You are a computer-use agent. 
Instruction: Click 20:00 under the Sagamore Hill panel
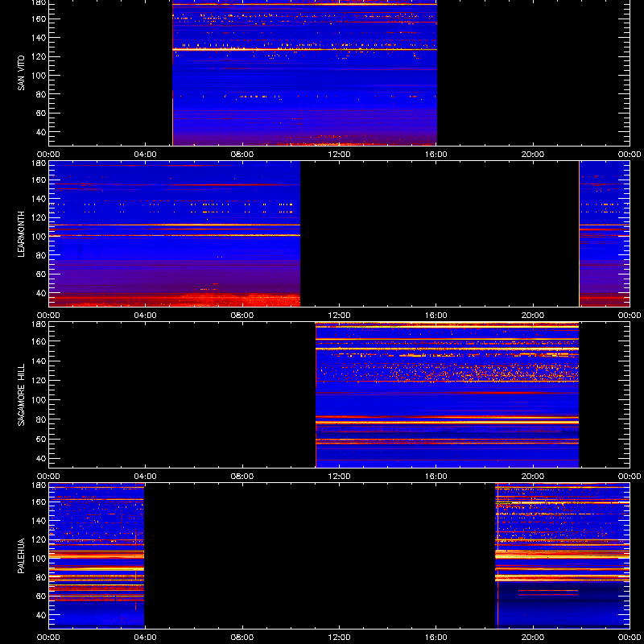tap(533, 477)
